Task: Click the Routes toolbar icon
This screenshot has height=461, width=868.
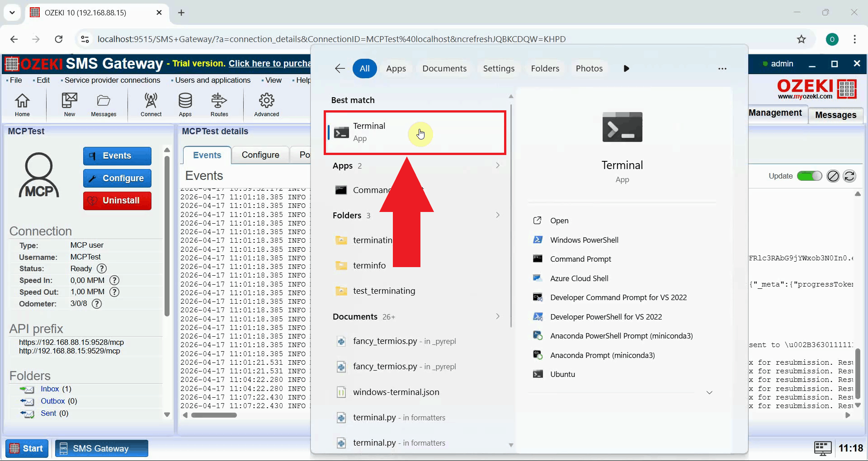Action: click(x=219, y=104)
